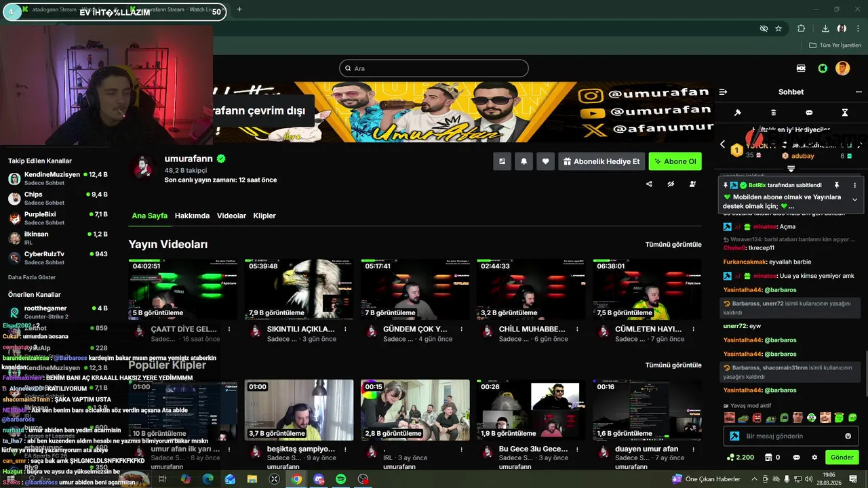Image resolution: width=868 pixels, height=488 pixels.
Task: Open options menu for Bu Gece 3lu Gece... clip
Action: (x=577, y=449)
